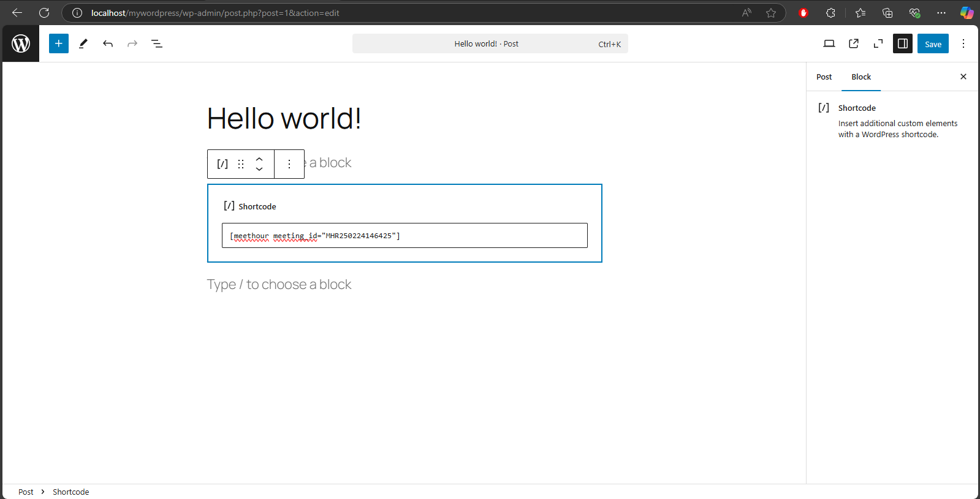Move the Shortcode block up

coord(259,159)
